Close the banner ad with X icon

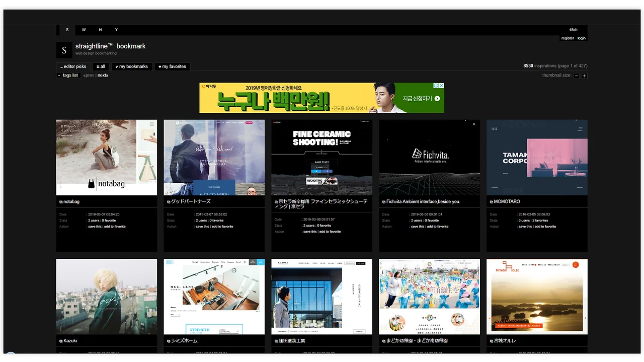pos(441,86)
